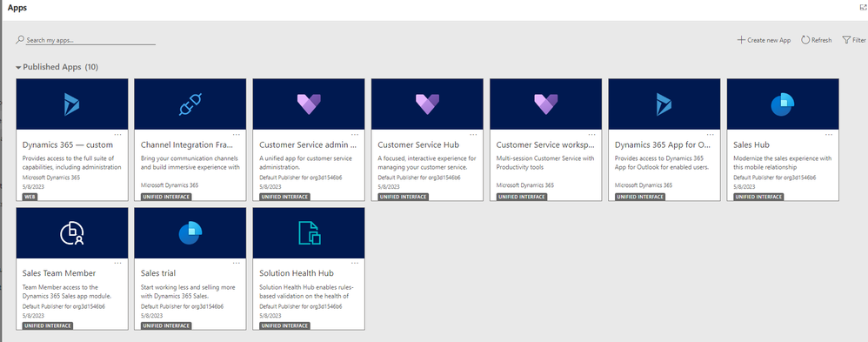Open more options for Customer Service workspace tile

pos(591,134)
